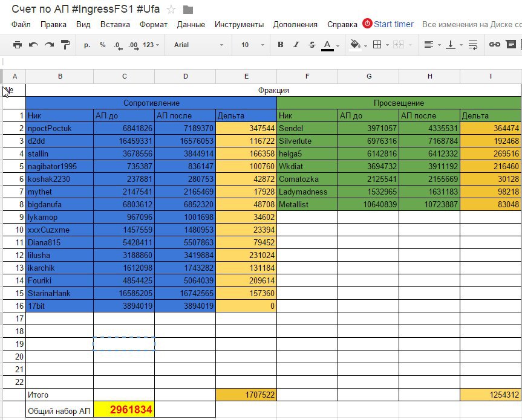
Task: Toggle italic formatting
Action: point(296,45)
